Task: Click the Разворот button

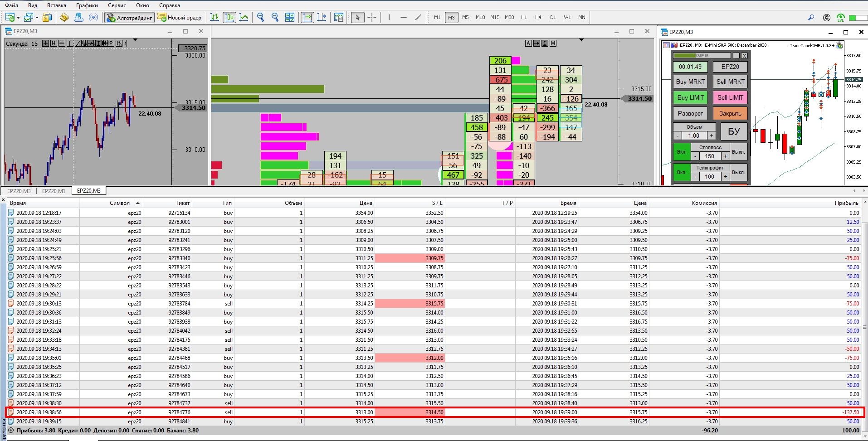Action: tap(690, 113)
